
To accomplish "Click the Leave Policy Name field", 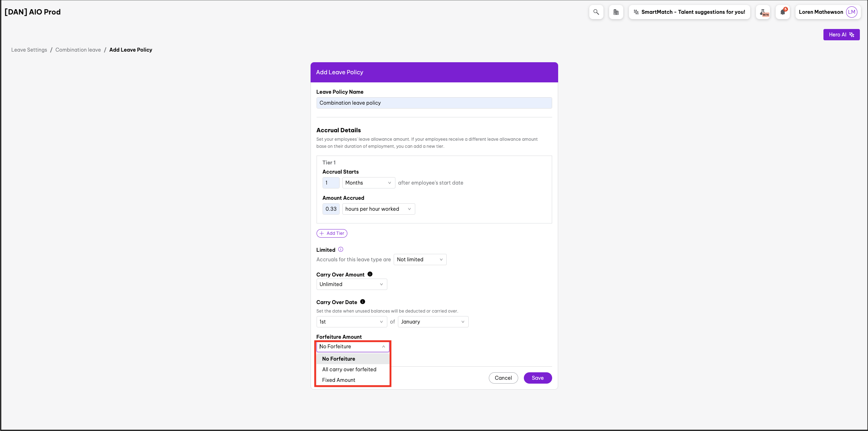I will point(434,103).
